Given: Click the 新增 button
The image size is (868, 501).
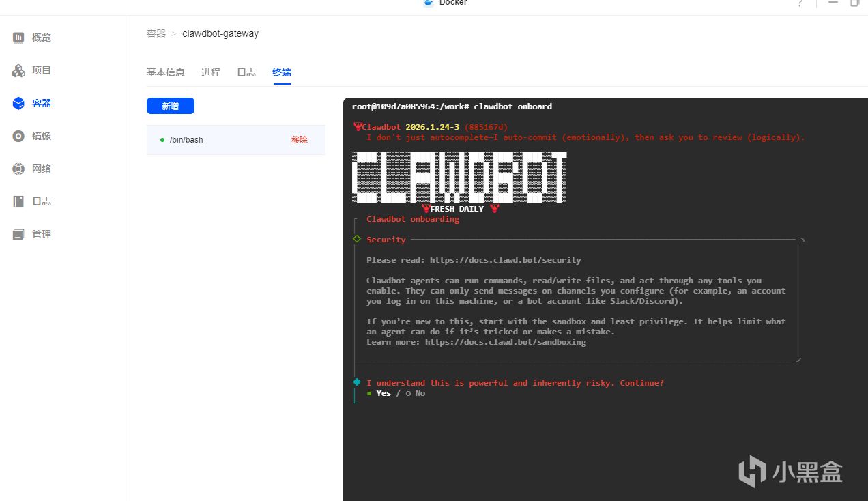Looking at the screenshot, I should coord(171,106).
